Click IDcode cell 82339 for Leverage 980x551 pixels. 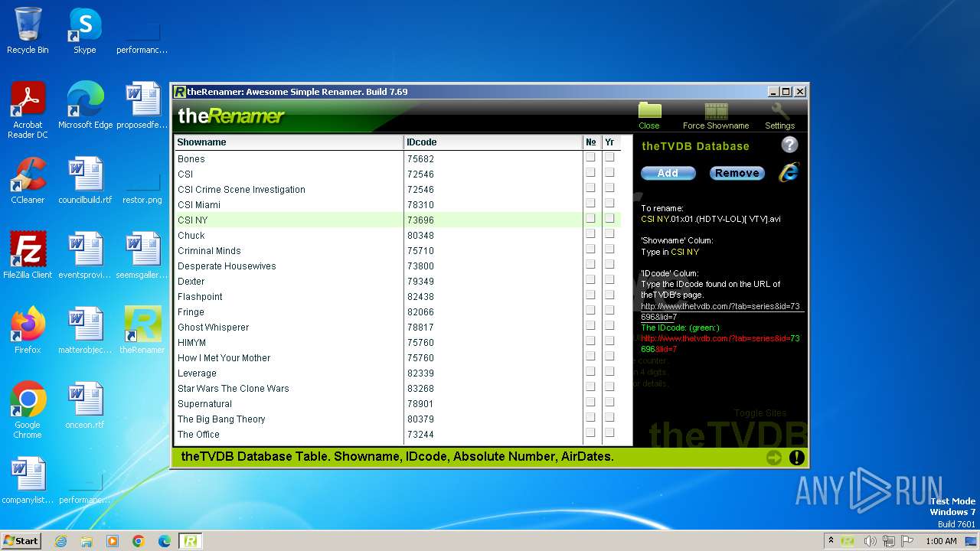[x=493, y=373]
